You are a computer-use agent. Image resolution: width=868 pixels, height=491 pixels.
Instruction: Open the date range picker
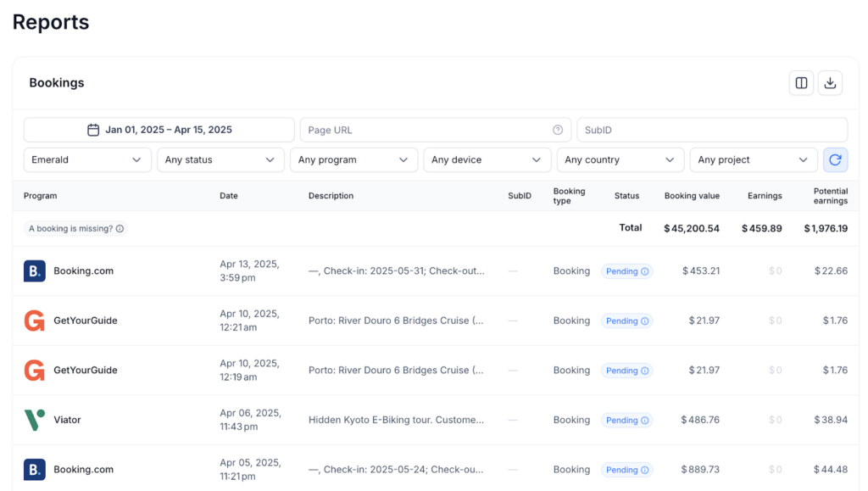click(x=159, y=130)
